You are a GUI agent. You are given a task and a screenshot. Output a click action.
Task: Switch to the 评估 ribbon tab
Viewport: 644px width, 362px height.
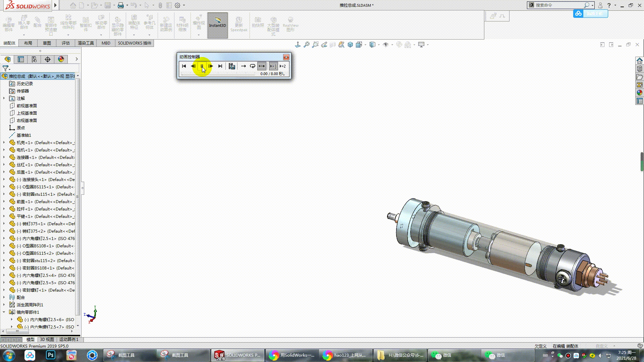coord(65,43)
